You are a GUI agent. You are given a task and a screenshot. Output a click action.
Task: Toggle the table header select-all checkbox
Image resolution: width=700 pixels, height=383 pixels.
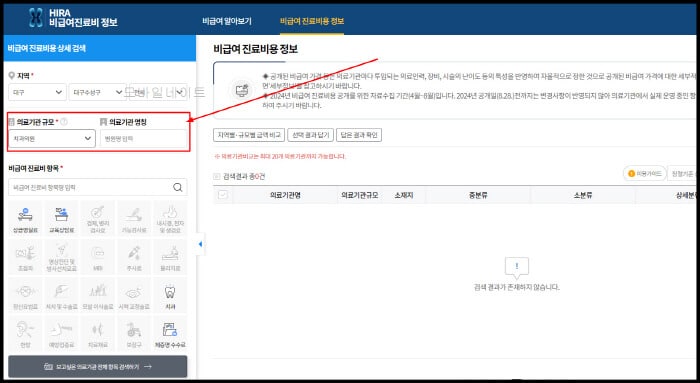point(222,195)
